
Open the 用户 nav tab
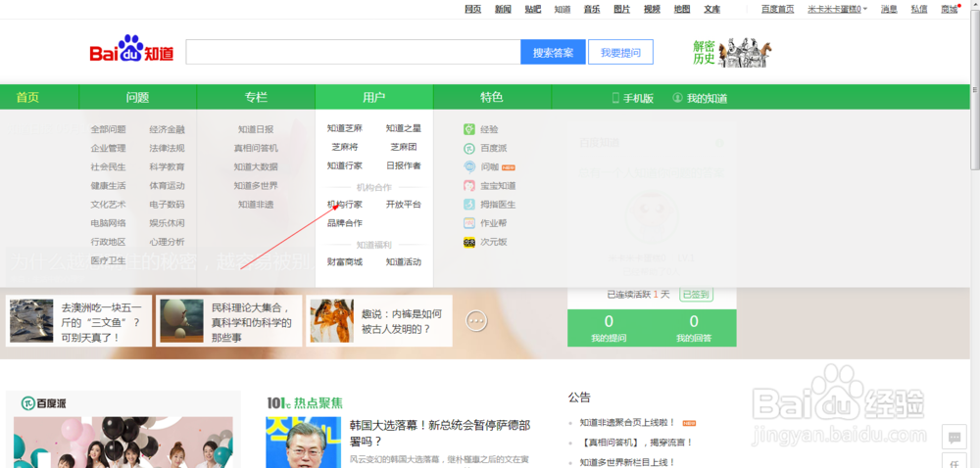(373, 97)
